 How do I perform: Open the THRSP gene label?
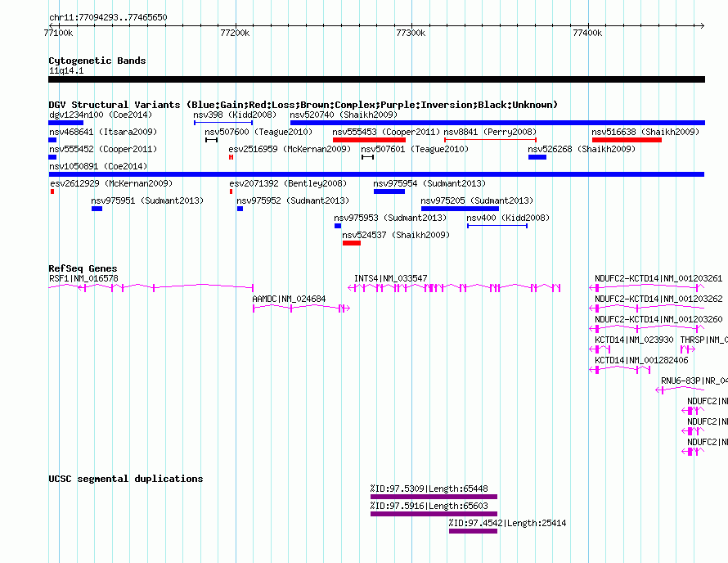[703, 340]
